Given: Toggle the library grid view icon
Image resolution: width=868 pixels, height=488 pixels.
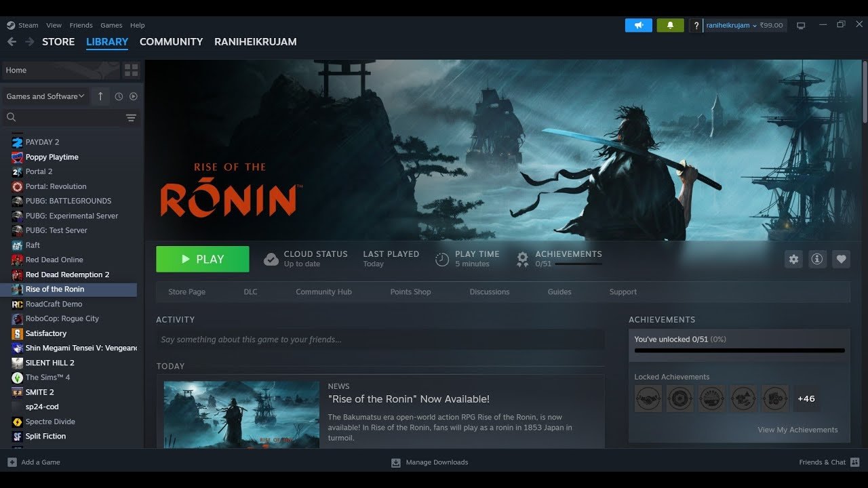Looking at the screenshot, I should point(131,70).
